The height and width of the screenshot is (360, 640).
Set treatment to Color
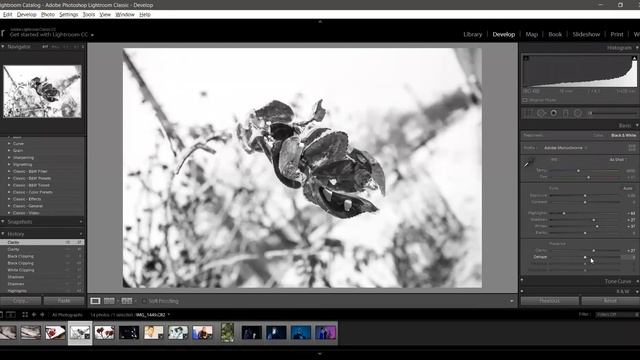point(598,135)
